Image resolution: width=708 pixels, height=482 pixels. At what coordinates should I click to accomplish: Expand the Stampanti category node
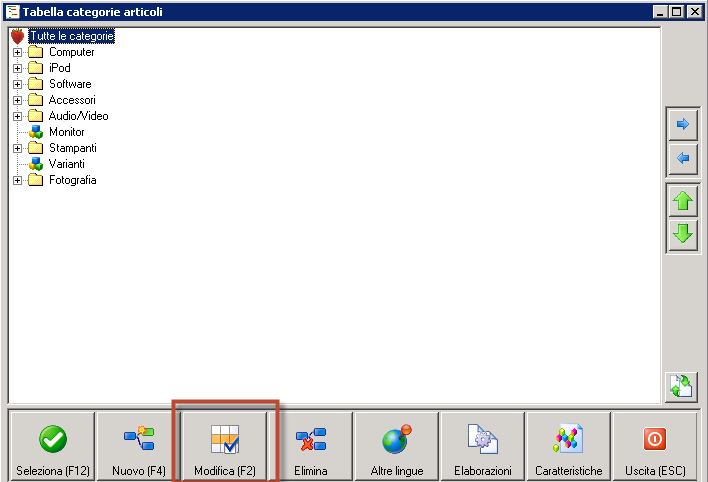[17, 148]
